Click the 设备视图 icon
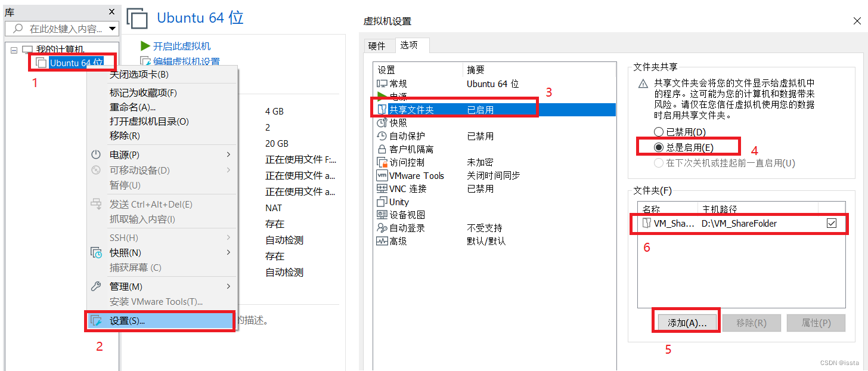 tap(382, 215)
